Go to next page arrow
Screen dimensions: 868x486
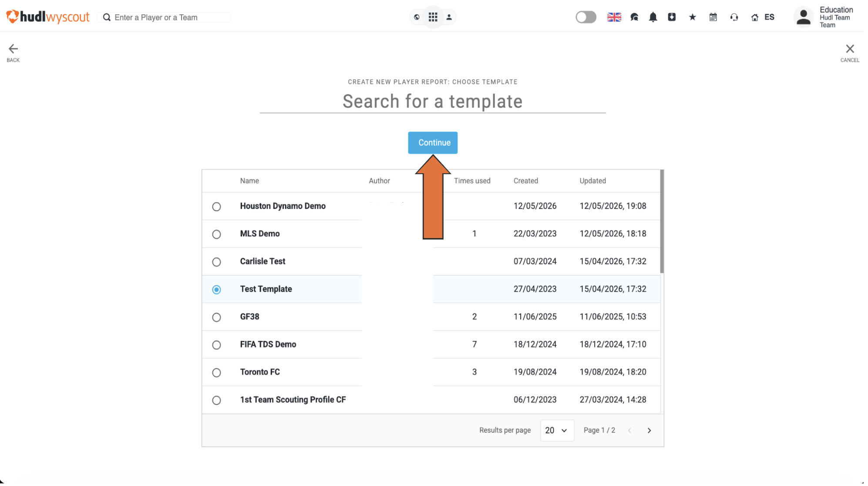point(649,430)
